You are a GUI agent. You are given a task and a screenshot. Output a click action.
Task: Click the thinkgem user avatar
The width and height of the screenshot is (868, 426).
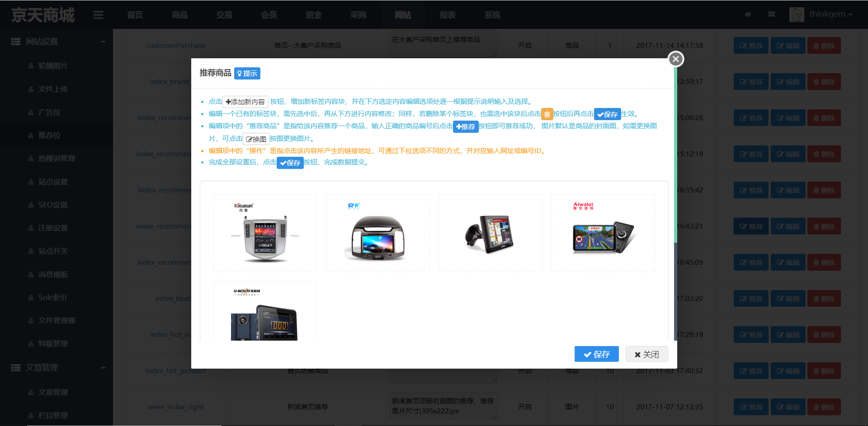pos(797,14)
